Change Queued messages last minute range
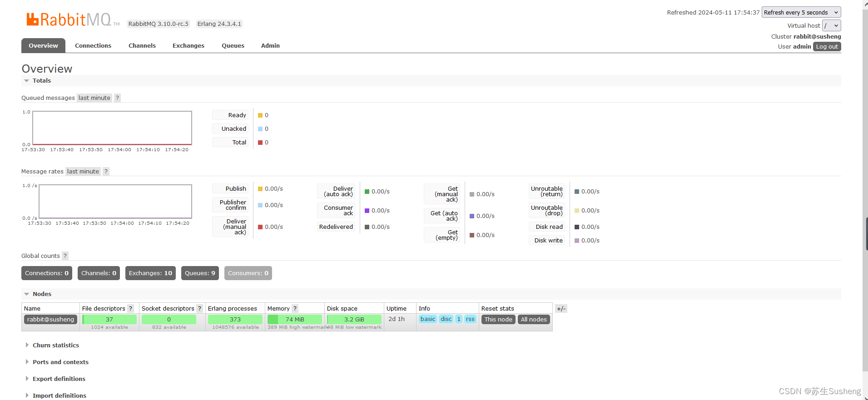Viewport: 868px width, 400px height. [94, 98]
